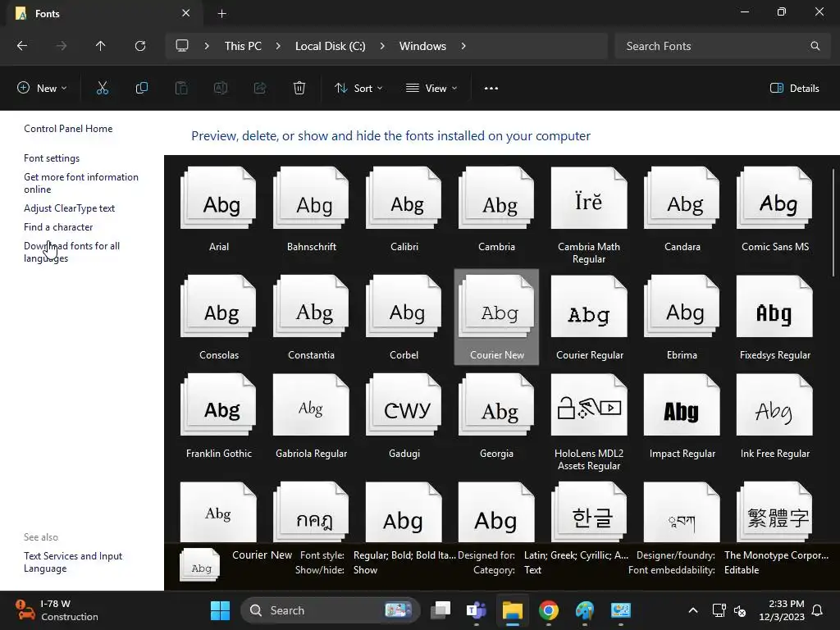
Task: Open the Arial font family
Action: 218,209
